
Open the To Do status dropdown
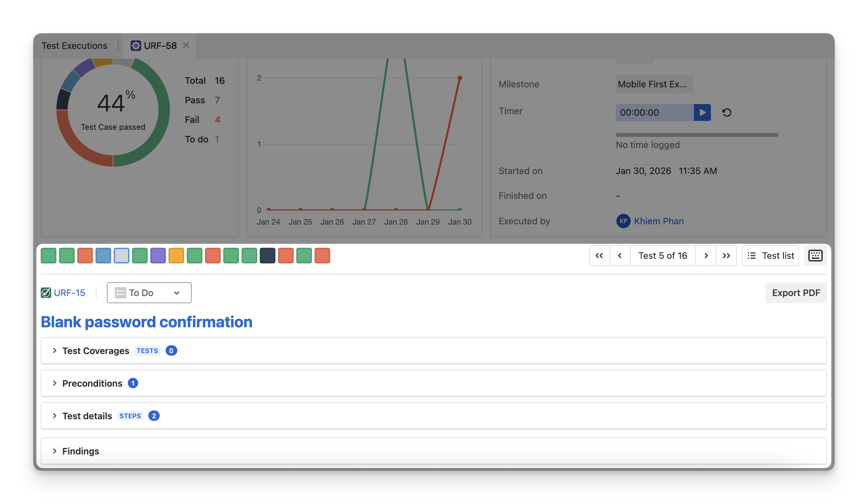(149, 293)
